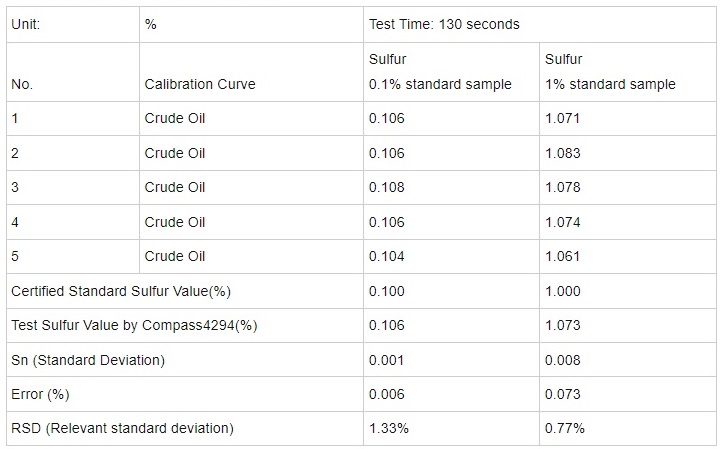723x449 pixels.
Task: Select the 1.074 value in row 4
Action: click(x=563, y=222)
